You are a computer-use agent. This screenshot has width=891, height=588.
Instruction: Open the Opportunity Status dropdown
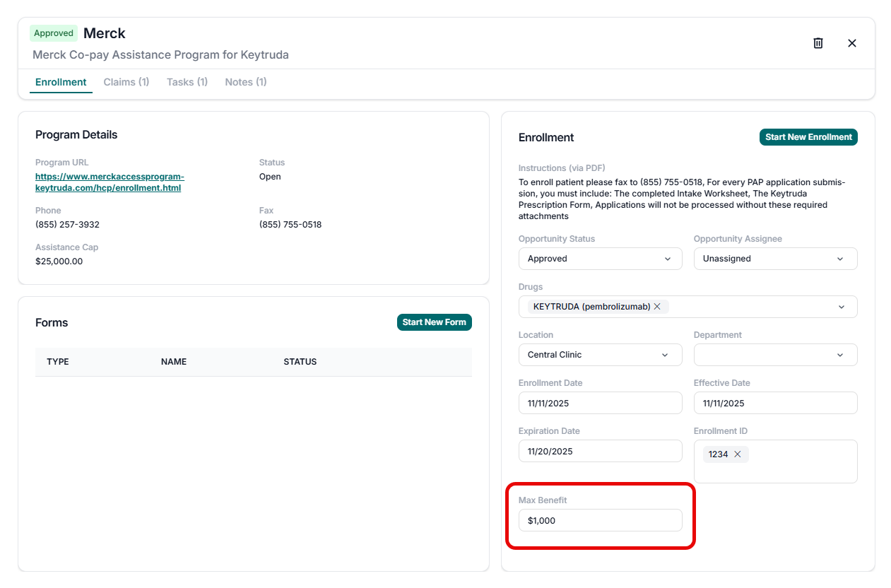(600, 259)
